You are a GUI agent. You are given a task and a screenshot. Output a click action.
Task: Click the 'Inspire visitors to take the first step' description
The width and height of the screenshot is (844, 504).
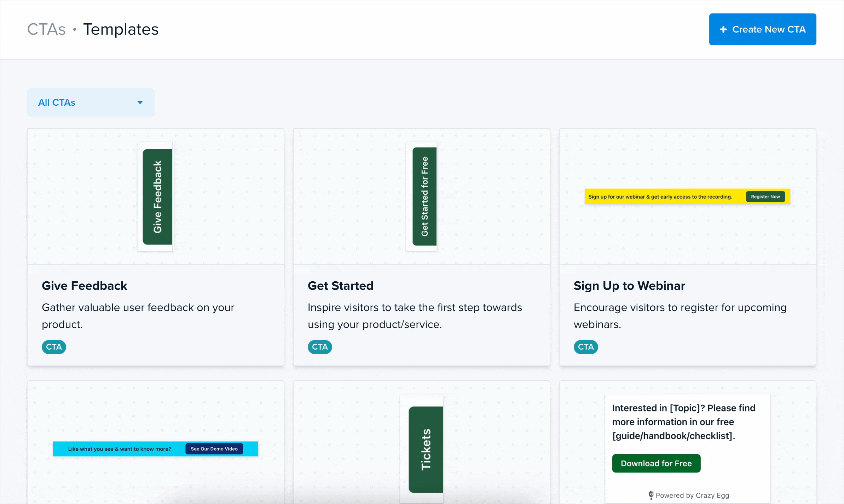[415, 316]
